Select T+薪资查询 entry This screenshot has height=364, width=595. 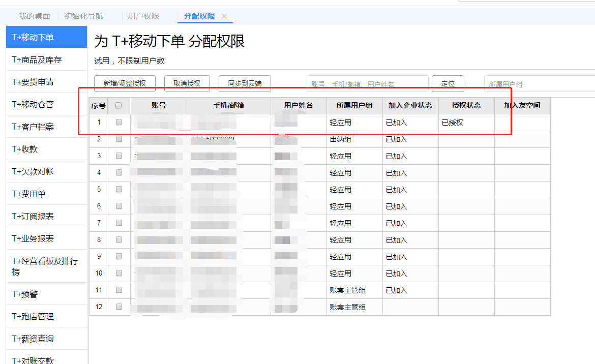46,339
